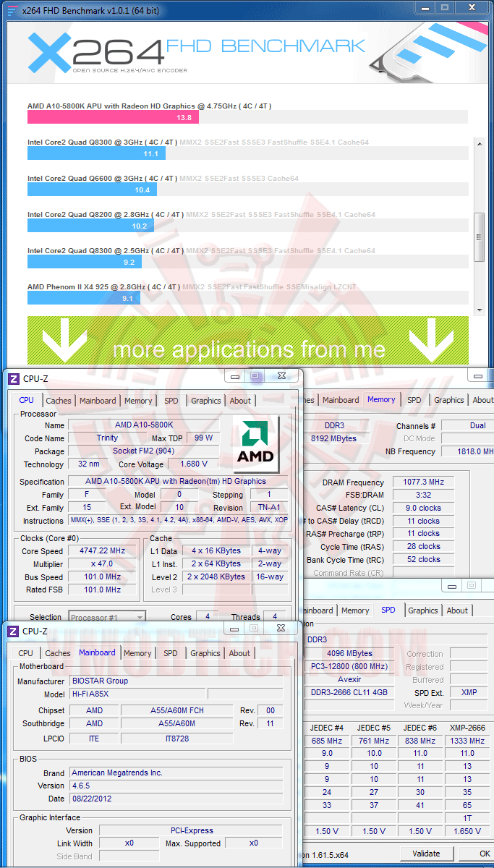
Task: Open Memory tab in CPU-Z Processor window
Action: click(x=138, y=401)
